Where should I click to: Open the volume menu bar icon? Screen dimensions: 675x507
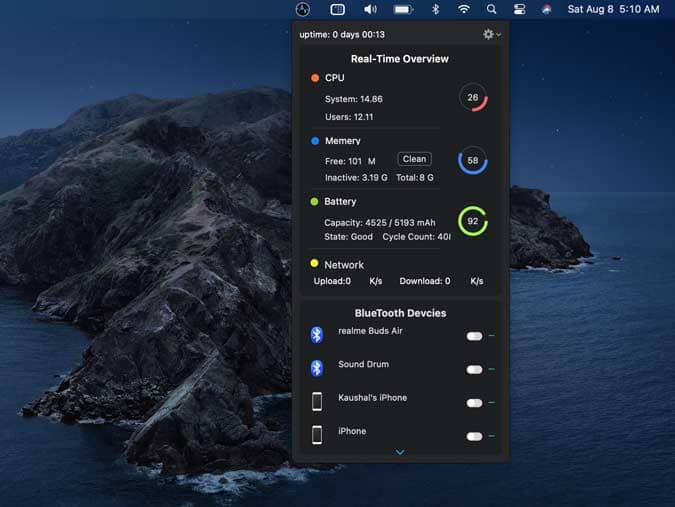tap(370, 9)
